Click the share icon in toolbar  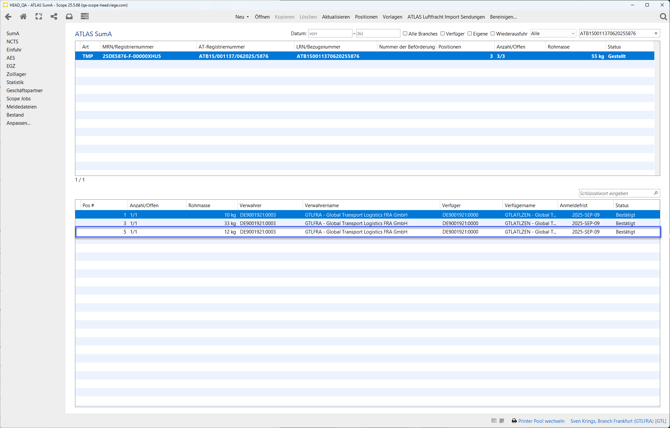(x=54, y=17)
